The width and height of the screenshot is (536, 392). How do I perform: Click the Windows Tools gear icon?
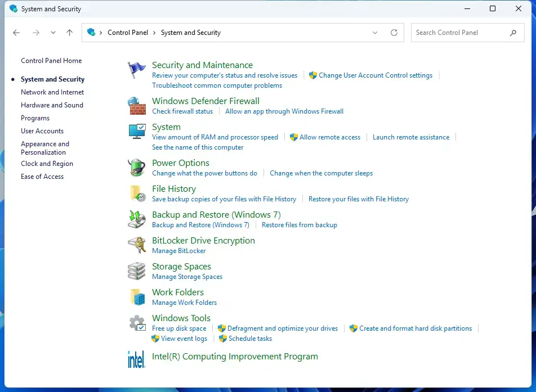click(x=137, y=323)
